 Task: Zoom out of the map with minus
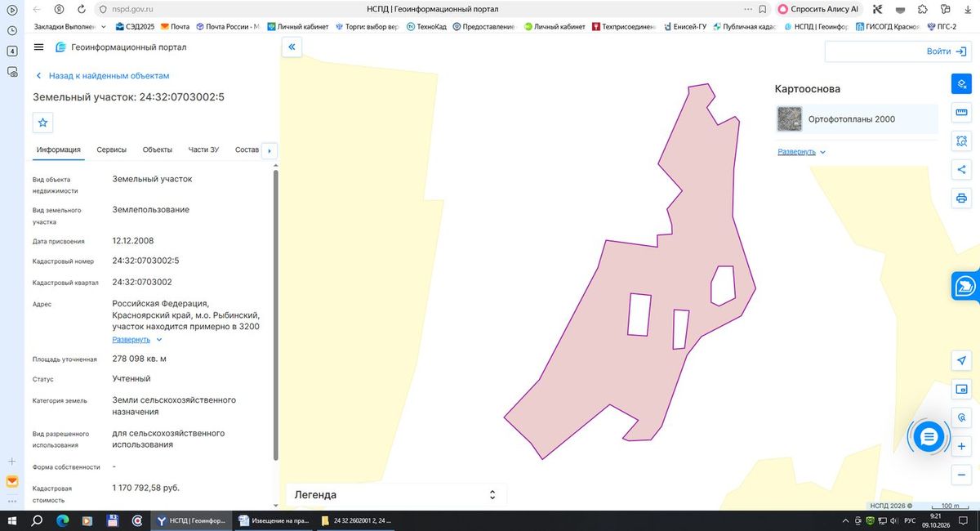click(961, 475)
